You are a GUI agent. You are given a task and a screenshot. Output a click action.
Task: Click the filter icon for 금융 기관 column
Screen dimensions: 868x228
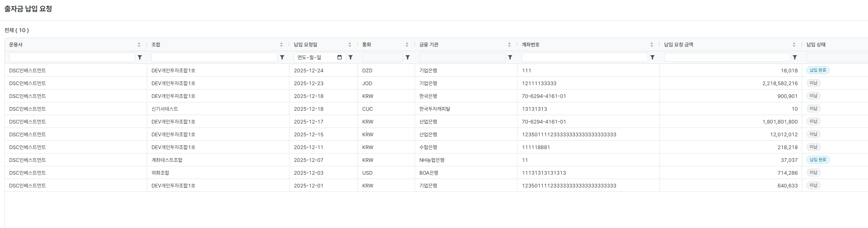coord(510,57)
